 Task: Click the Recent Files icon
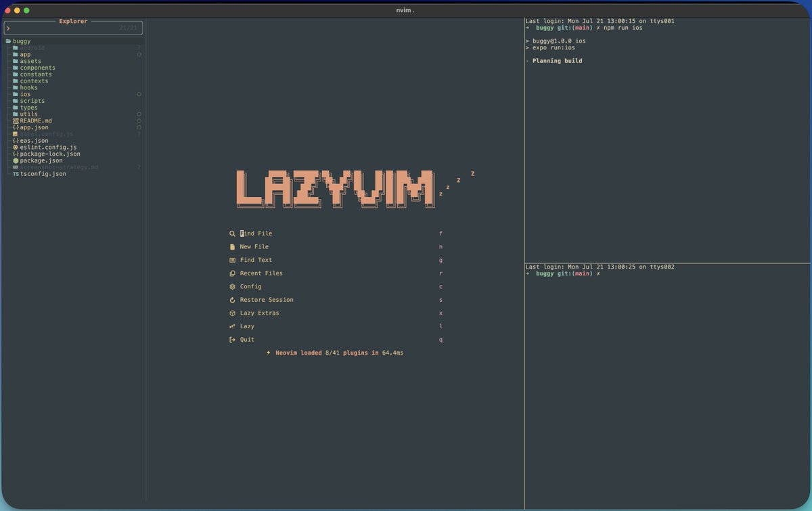[x=232, y=273]
